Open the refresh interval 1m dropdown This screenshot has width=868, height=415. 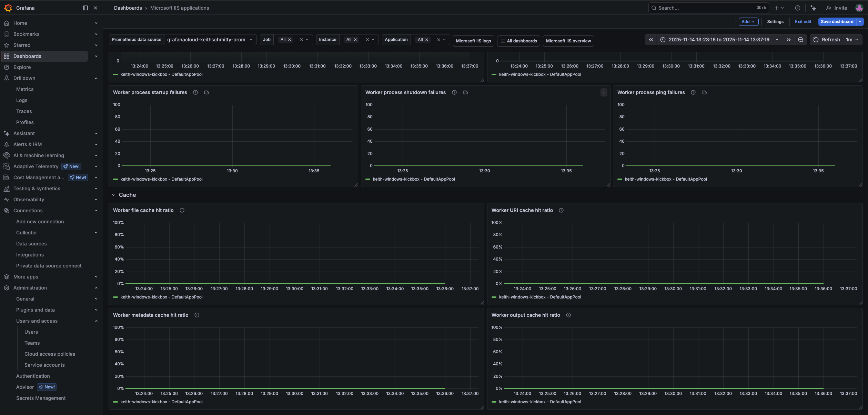point(852,40)
